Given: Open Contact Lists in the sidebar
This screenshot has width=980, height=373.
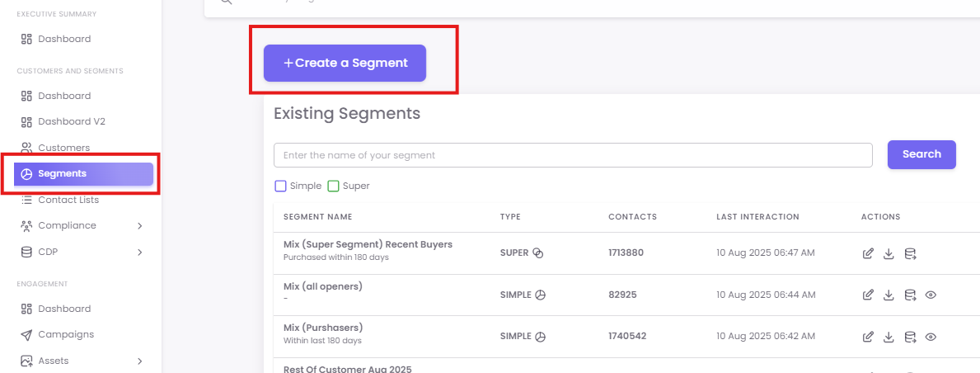Looking at the screenshot, I should [x=68, y=200].
